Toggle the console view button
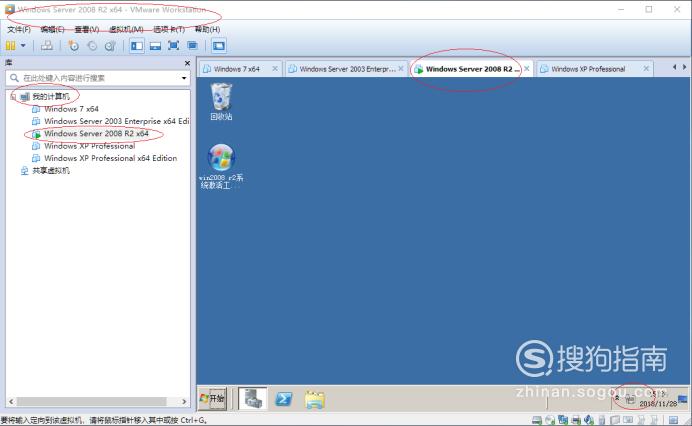692x426 pixels. pyautogui.click(x=218, y=45)
